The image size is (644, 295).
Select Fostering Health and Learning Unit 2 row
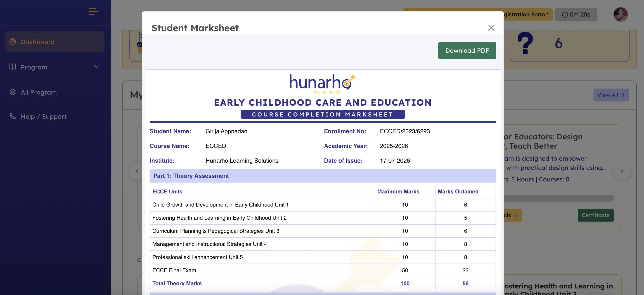coord(323,218)
